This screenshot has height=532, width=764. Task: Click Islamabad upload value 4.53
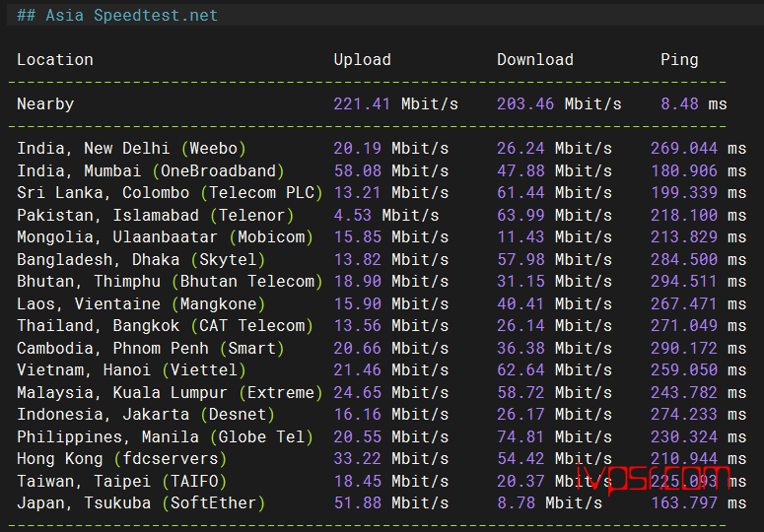352,215
